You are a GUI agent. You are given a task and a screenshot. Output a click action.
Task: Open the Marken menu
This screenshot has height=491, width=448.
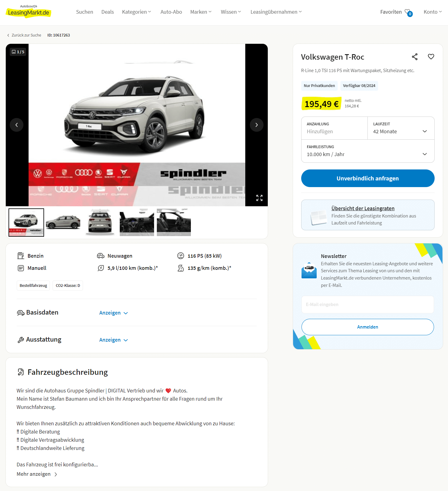point(201,12)
